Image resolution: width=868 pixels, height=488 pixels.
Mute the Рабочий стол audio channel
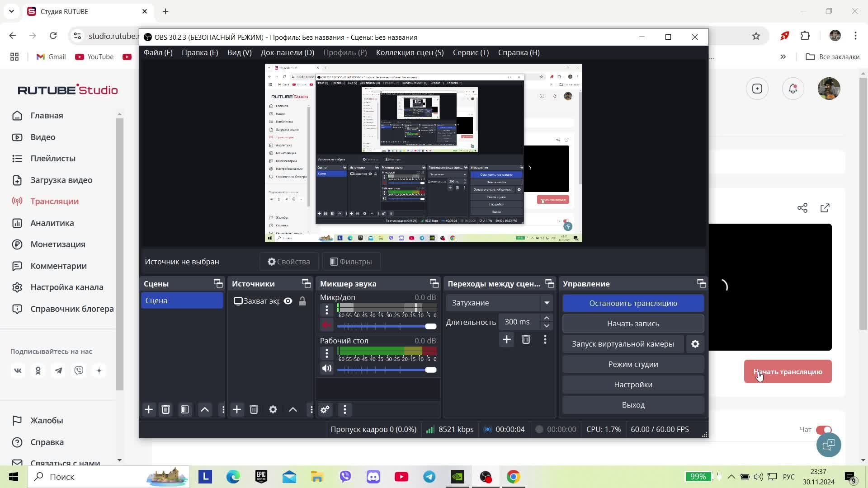pyautogui.click(x=326, y=368)
